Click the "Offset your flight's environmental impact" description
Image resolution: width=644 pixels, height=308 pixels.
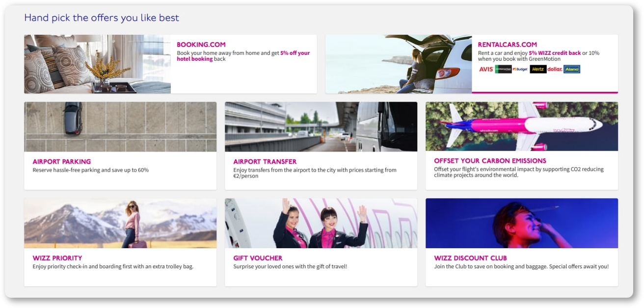coord(519,172)
